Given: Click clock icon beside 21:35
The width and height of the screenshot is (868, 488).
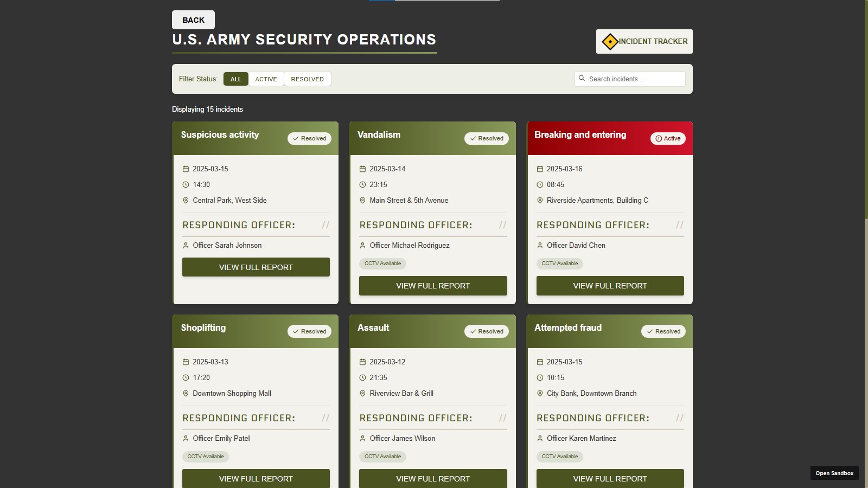Looking at the screenshot, I should (x=362, y=378).
